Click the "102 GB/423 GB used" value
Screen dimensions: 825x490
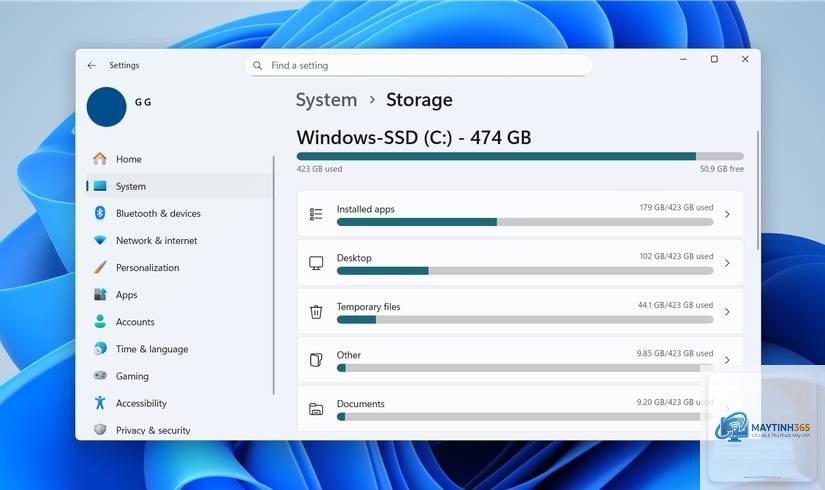pyautogui.click(x=676, y=256)
